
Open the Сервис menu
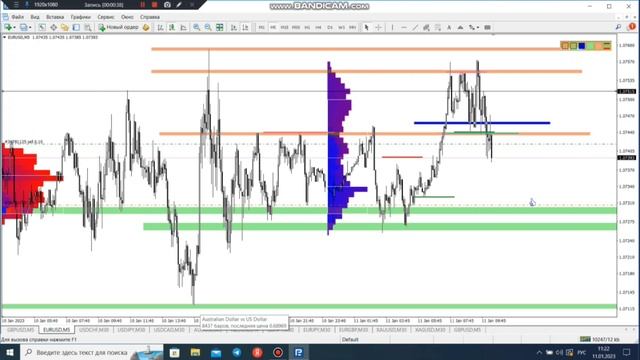[x=106, y=17]
